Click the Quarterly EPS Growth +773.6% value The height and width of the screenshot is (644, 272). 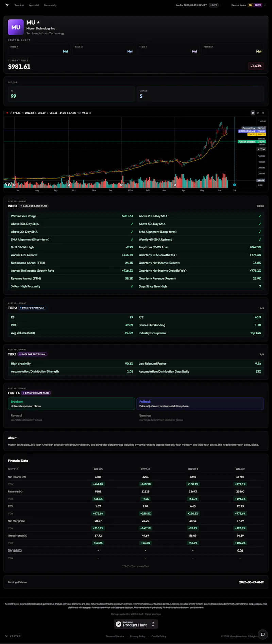click(x=255, y=255)
